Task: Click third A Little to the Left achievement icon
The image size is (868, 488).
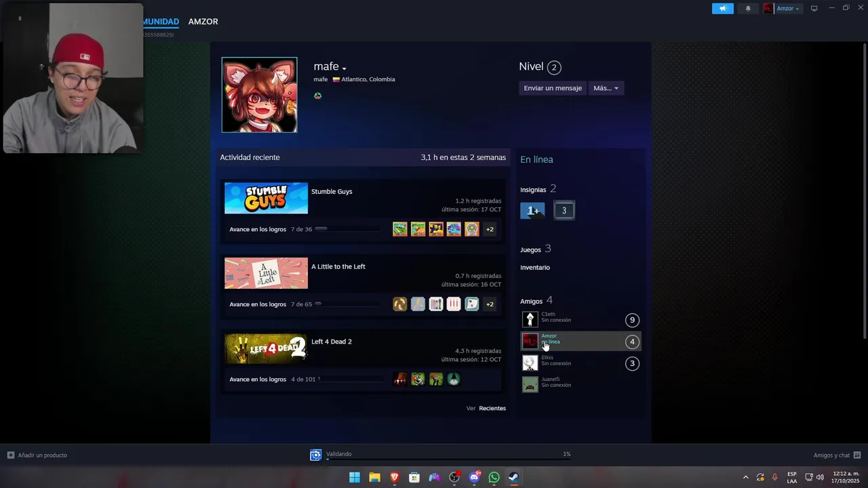Action: [x=436, y=304]
